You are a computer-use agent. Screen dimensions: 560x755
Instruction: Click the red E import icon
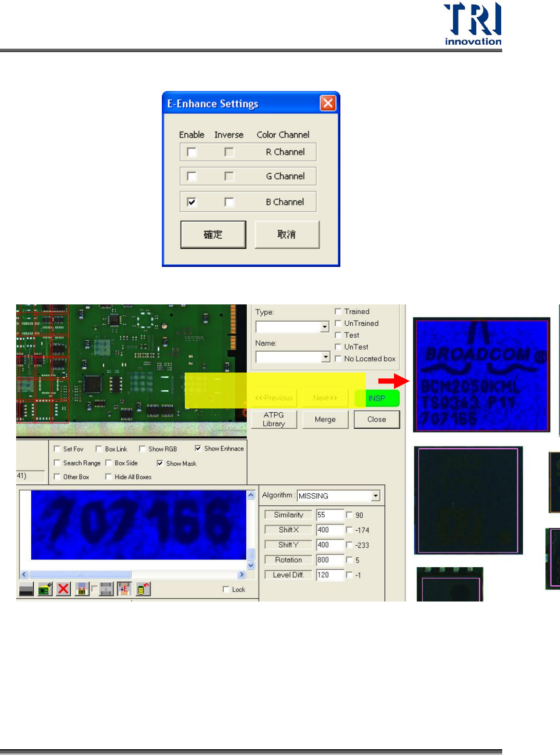124,589
